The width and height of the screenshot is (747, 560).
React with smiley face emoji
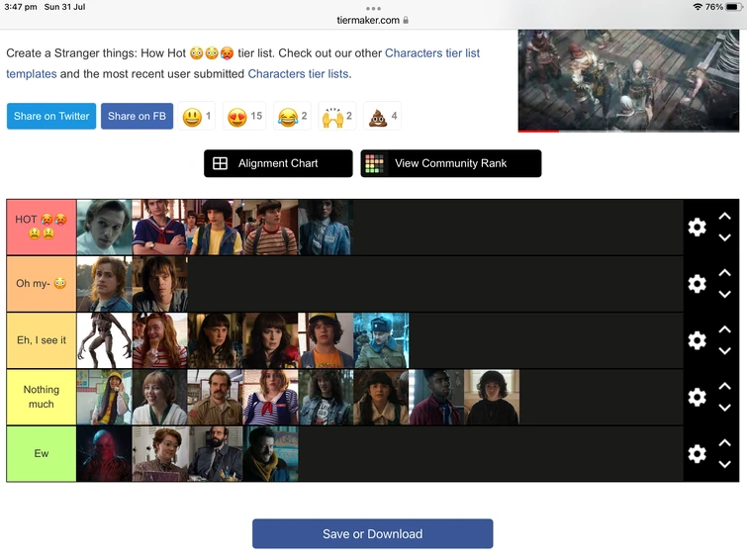(196, 117)
